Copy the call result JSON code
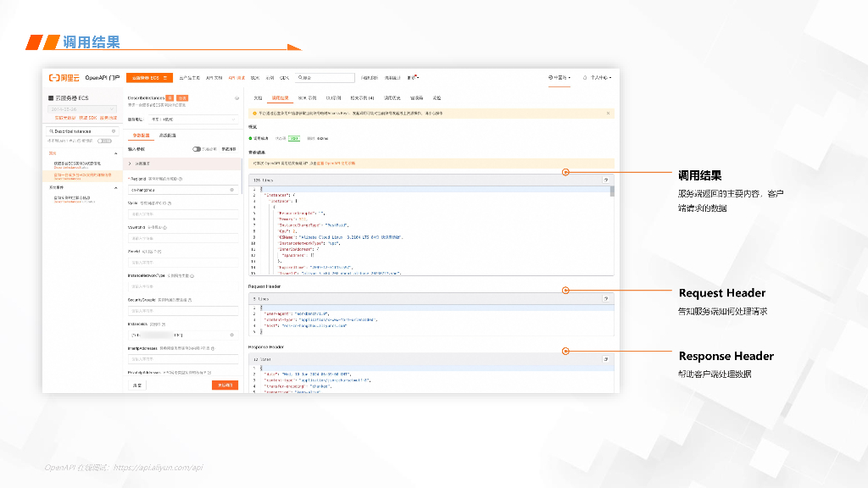This screenshot has width=868, height=488. (605, 180)
